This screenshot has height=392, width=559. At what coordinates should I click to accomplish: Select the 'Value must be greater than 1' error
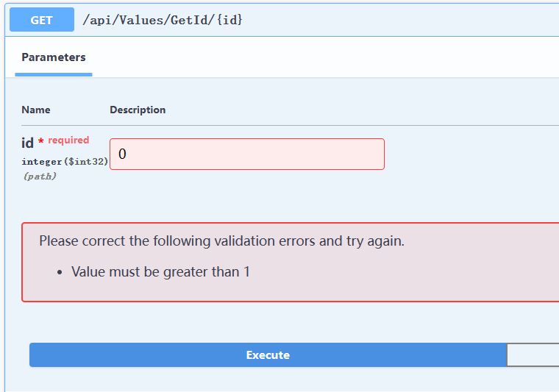point(160,272)
